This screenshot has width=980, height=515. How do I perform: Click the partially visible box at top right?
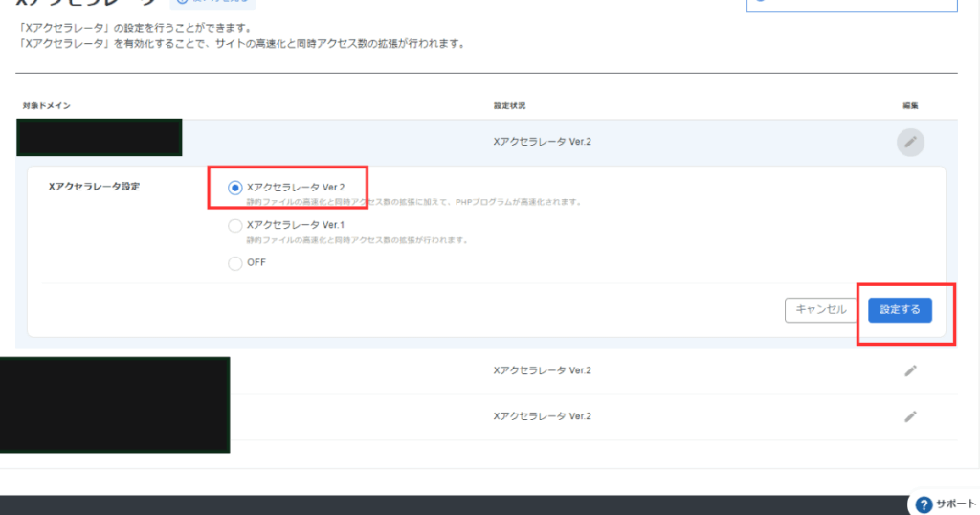click(851, 5)
